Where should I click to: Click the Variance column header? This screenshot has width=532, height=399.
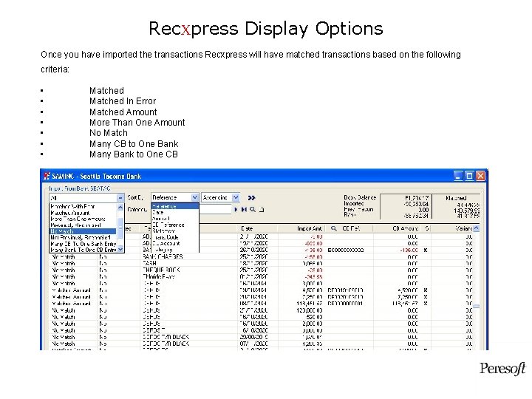(x=463, y=228)
